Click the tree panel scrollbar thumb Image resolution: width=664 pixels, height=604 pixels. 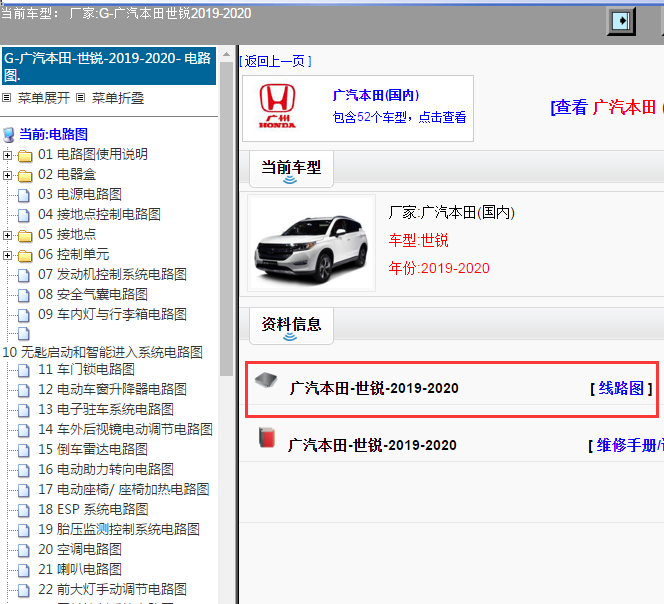point(227,219)
